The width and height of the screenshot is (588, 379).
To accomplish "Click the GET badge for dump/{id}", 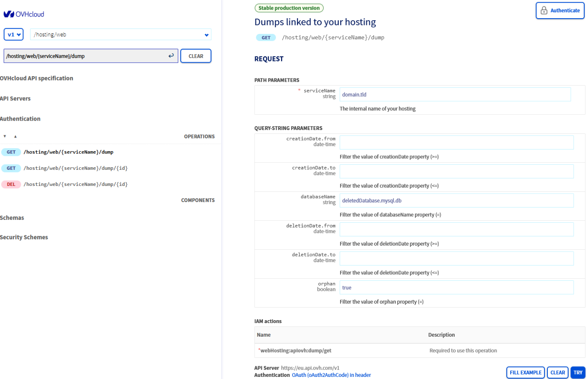I will (x=11, y=168).
